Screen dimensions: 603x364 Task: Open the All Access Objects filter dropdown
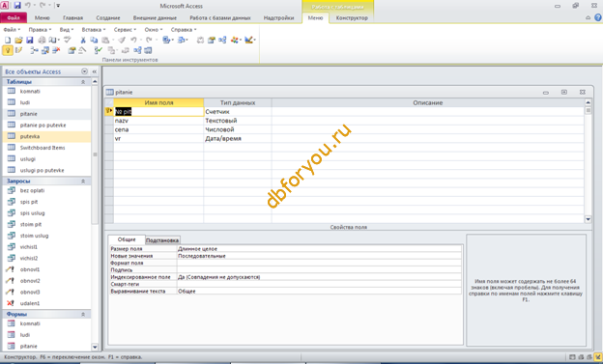(85, 71)
